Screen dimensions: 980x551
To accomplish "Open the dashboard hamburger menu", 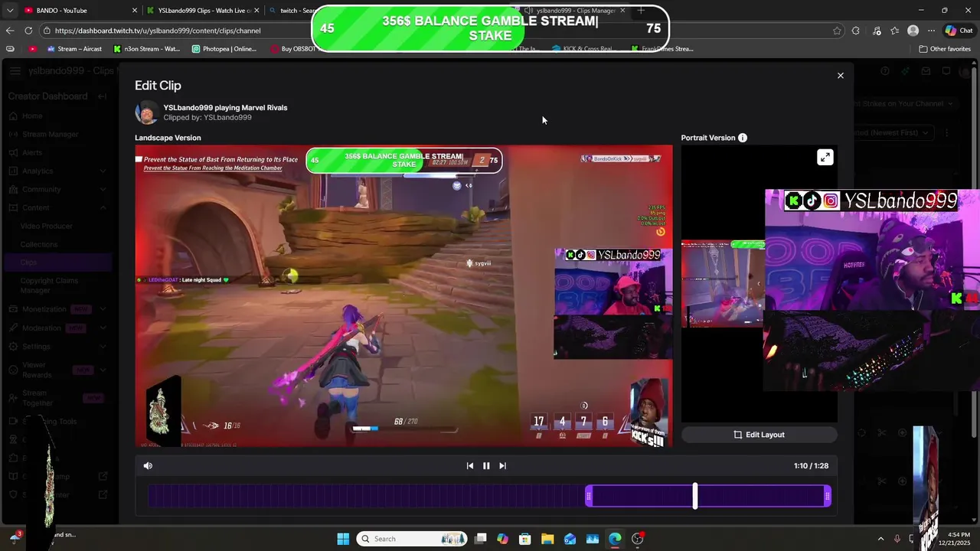I will [15, 71].
